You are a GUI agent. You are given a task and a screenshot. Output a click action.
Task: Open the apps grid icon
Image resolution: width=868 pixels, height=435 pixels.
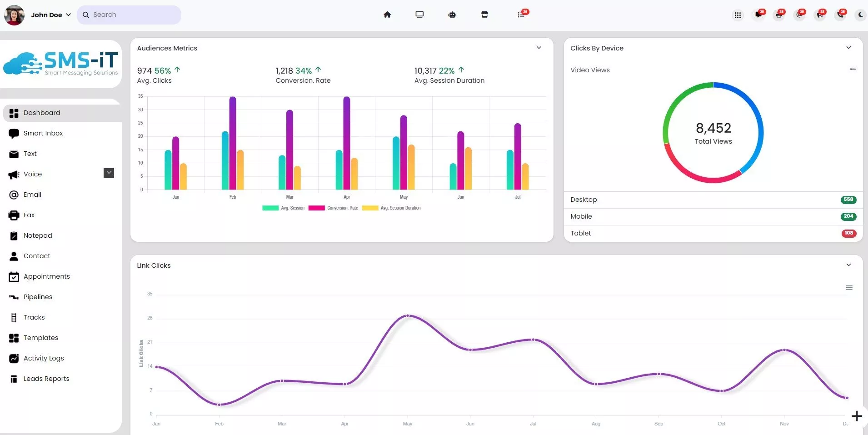click(738, 15)
